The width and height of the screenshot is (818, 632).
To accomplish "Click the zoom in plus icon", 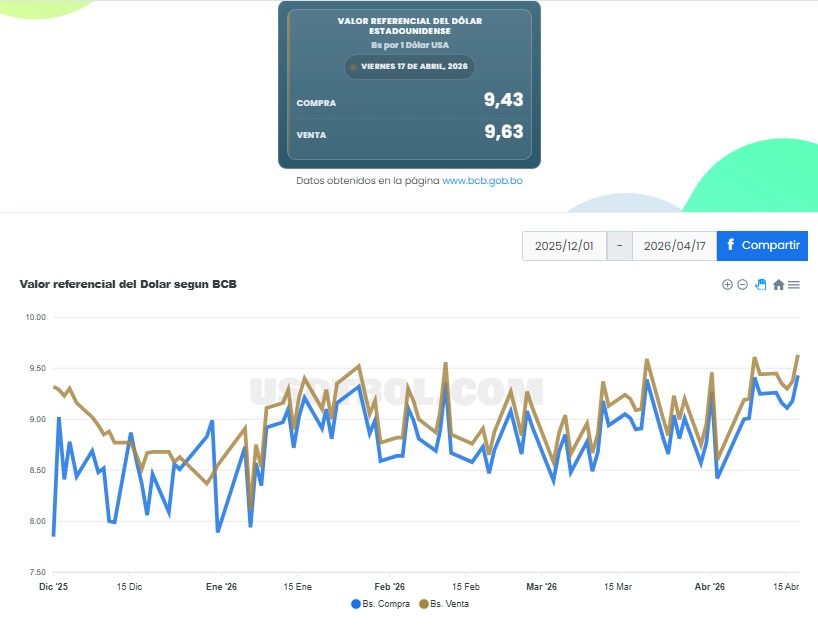I will (727, 285).
